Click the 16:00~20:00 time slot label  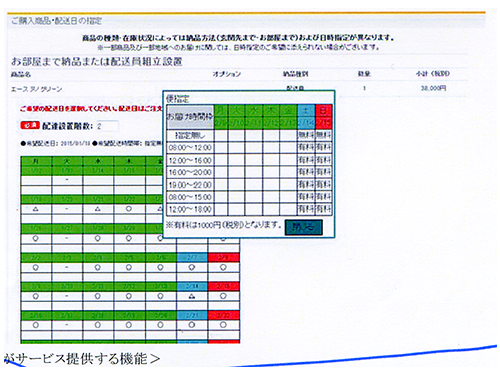coord(190,172)
